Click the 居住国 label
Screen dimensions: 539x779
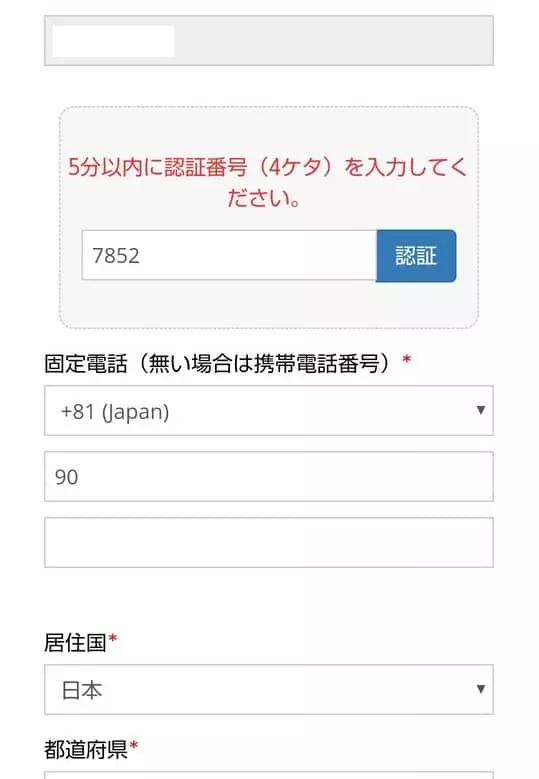coord(75,642)
